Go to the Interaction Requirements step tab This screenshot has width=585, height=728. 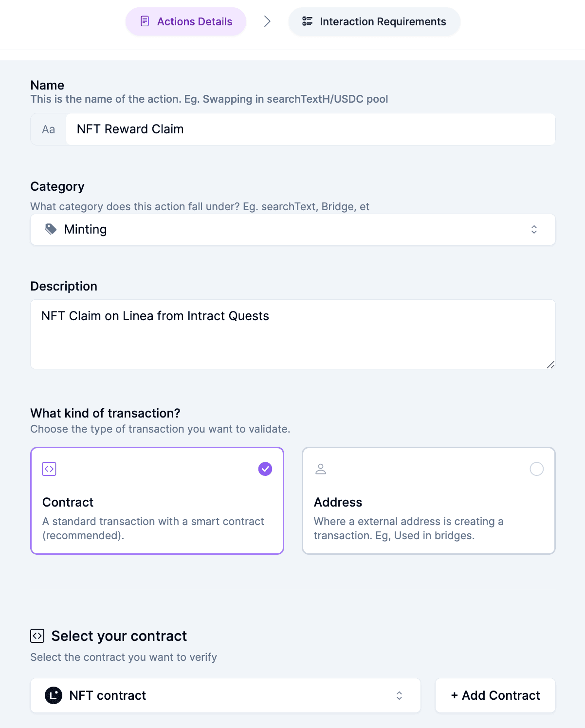[374, 21]
